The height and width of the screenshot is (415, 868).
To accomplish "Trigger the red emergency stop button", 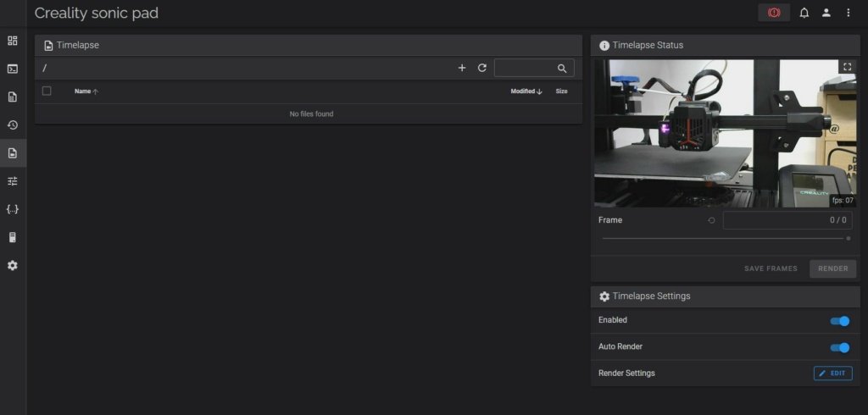I will [774, 13].
